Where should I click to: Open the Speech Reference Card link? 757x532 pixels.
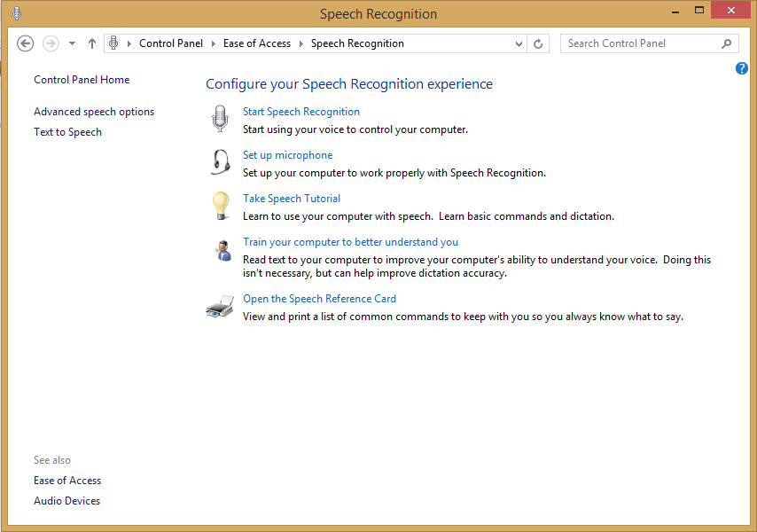pyautogui.click(x=320, y=299)
